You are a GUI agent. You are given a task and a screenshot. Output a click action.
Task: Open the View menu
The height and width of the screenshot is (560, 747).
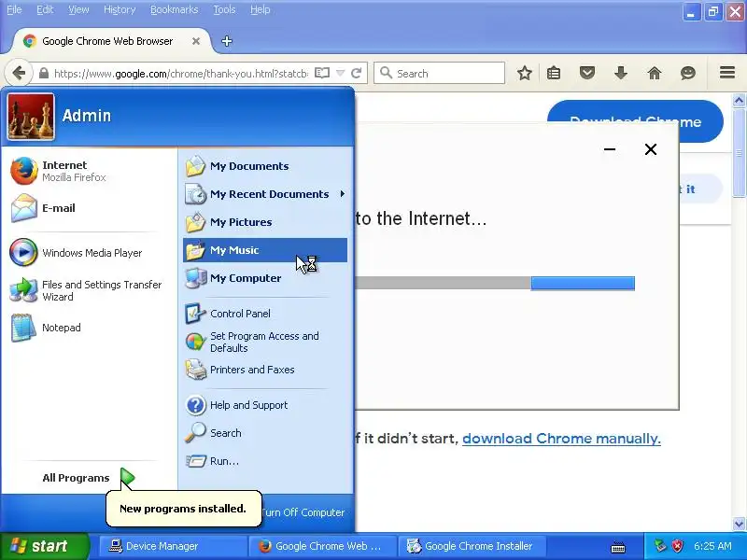tap(78, 9)
